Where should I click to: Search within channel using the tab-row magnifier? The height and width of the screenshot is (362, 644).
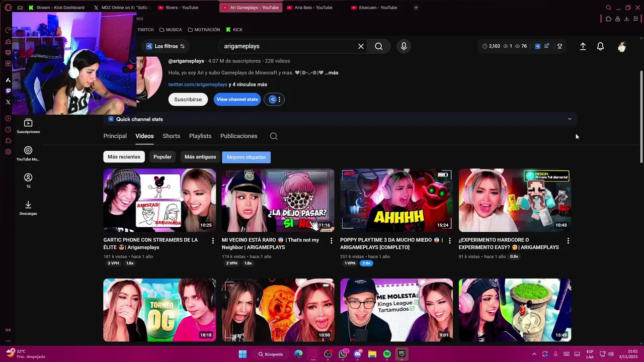[x=273, y=136]
